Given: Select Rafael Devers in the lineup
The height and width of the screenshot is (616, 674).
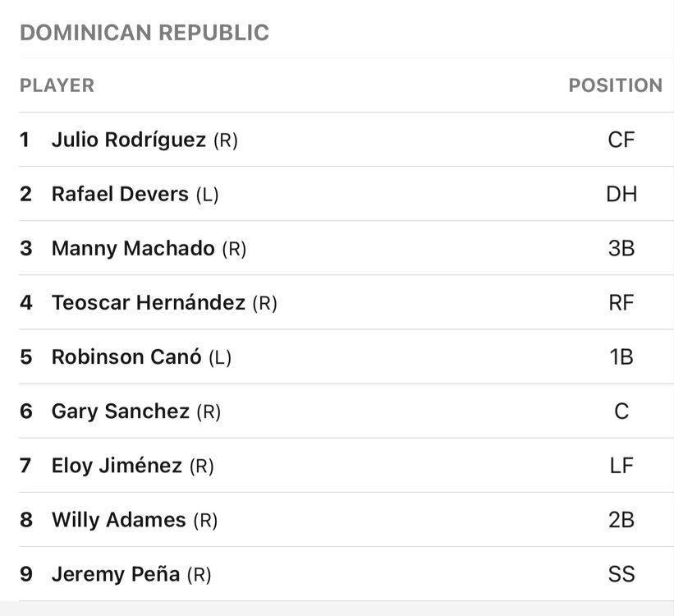Looking at the screenshot, I should (120, 194).
